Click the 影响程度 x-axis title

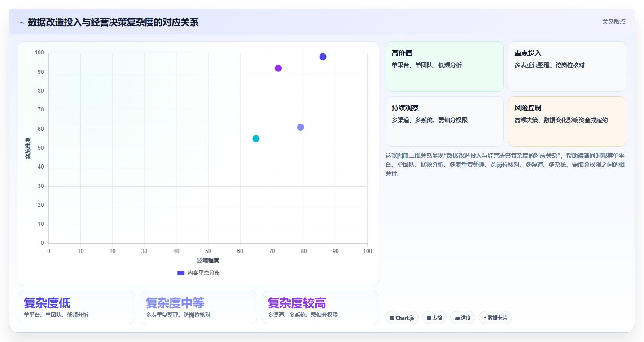(x=208, y=261)
